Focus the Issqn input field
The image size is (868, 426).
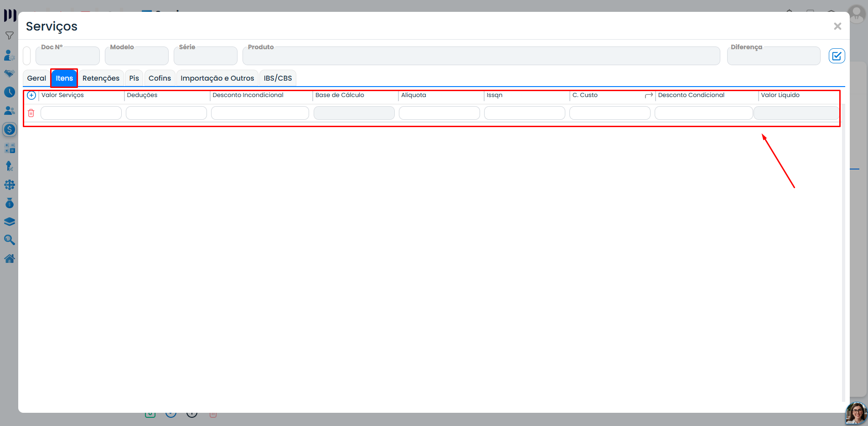click(x=525, y=113)
